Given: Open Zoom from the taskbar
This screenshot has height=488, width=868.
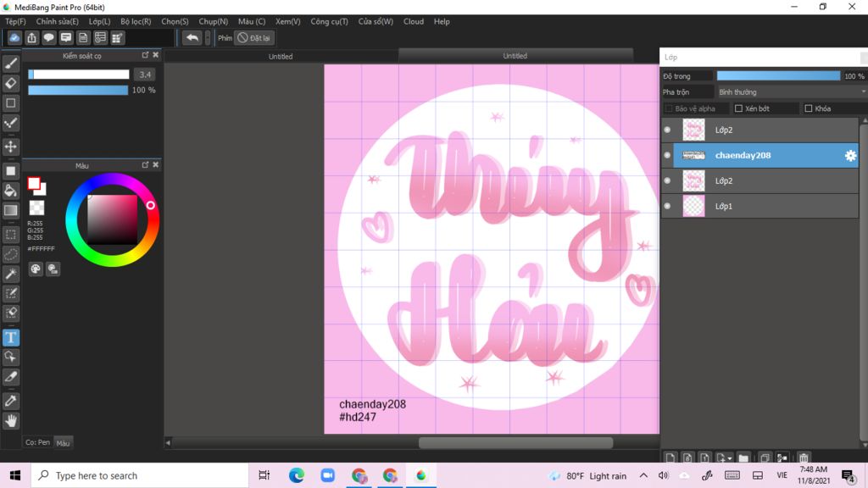Looking at the screenshot, I should tap(328, 475).
